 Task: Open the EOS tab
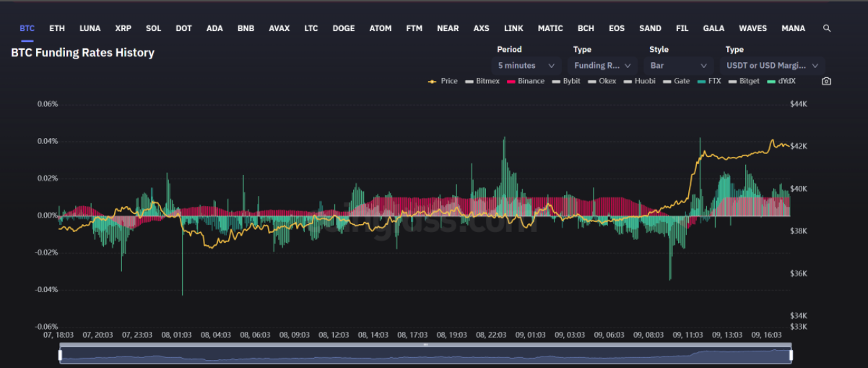[617, 28]
